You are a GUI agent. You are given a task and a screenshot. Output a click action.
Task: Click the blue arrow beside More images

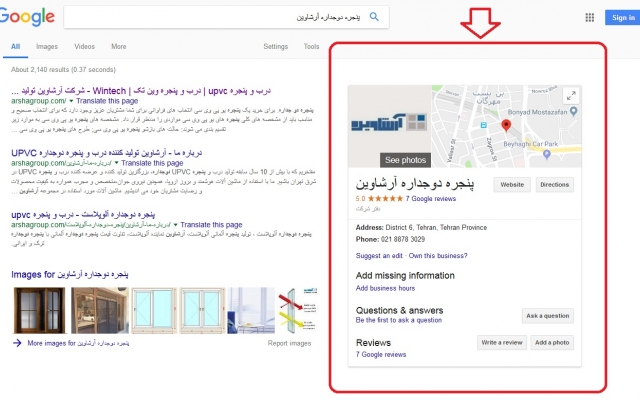(x=17, y=343)
